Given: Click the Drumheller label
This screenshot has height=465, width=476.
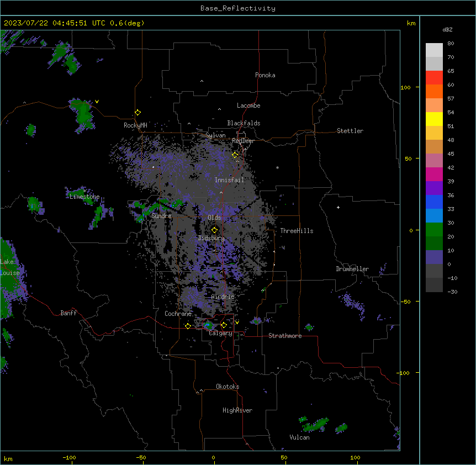Looking at the screenshot, I should pyautogui.click(x=352, y=269).
